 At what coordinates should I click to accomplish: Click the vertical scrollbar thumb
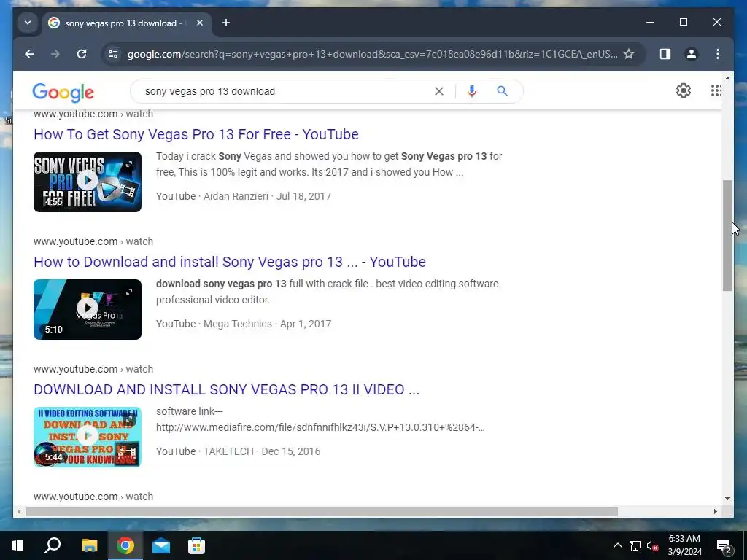(x=727, y=236)
